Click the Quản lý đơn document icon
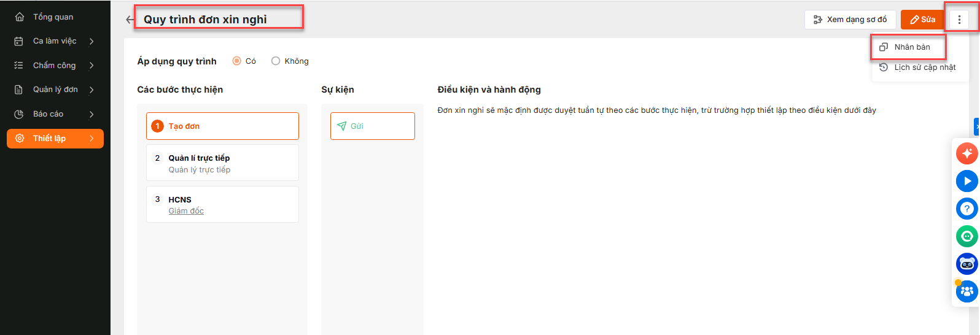 (19, 90)
